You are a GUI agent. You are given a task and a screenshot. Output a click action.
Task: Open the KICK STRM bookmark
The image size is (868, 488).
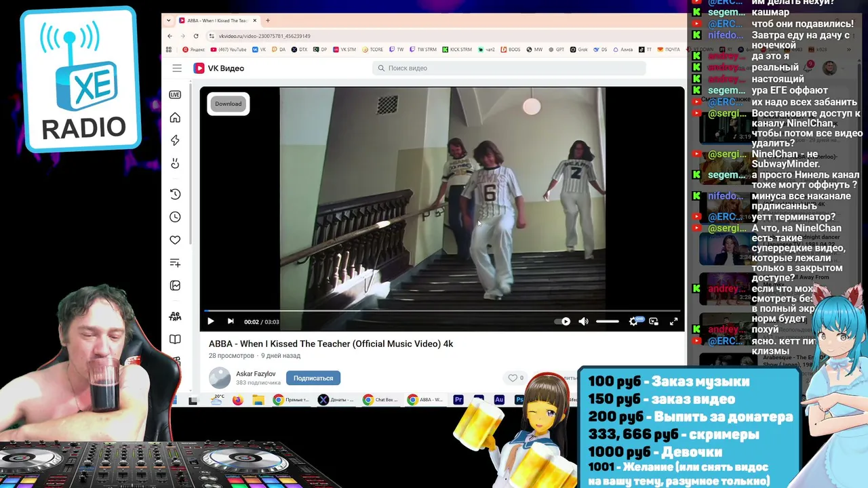pyautogui.click(x=457, y=49)
